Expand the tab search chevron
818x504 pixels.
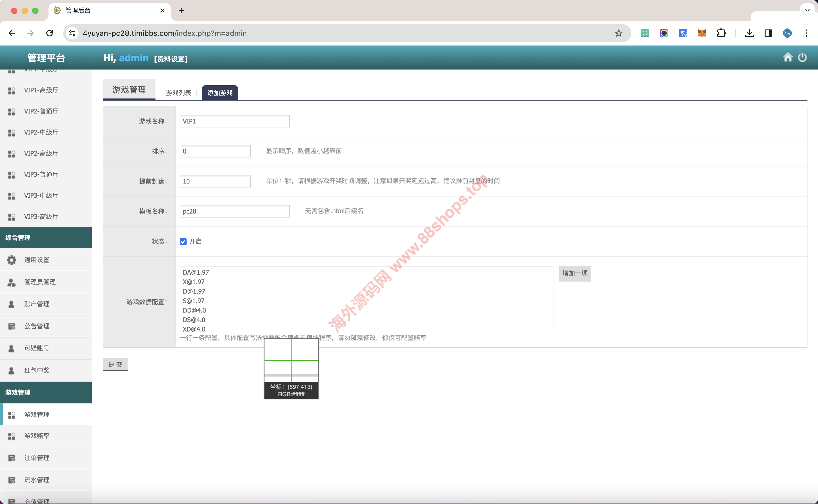[x=807, y=10]
